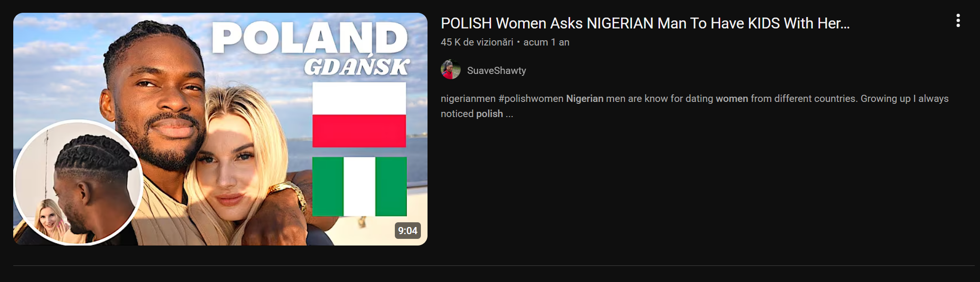Click the GDAŃSK caption on the thumbnail
Viewport: 980px width, 282px height.
pyautogui.click(x=357, y=66)
